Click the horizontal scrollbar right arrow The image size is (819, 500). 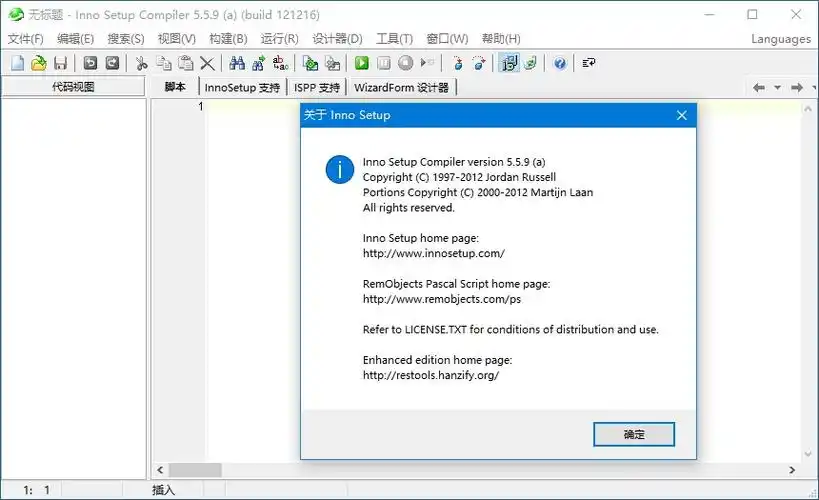792,470
